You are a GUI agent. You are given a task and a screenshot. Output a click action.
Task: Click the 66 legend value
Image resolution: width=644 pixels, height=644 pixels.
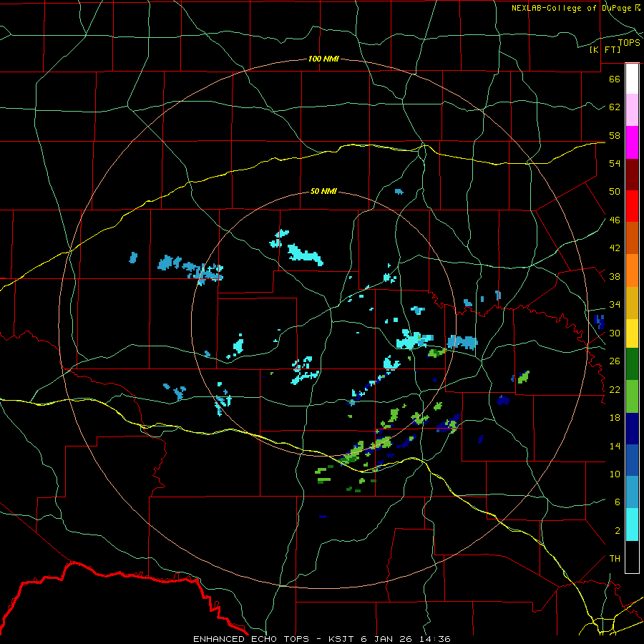click(615, 79)
